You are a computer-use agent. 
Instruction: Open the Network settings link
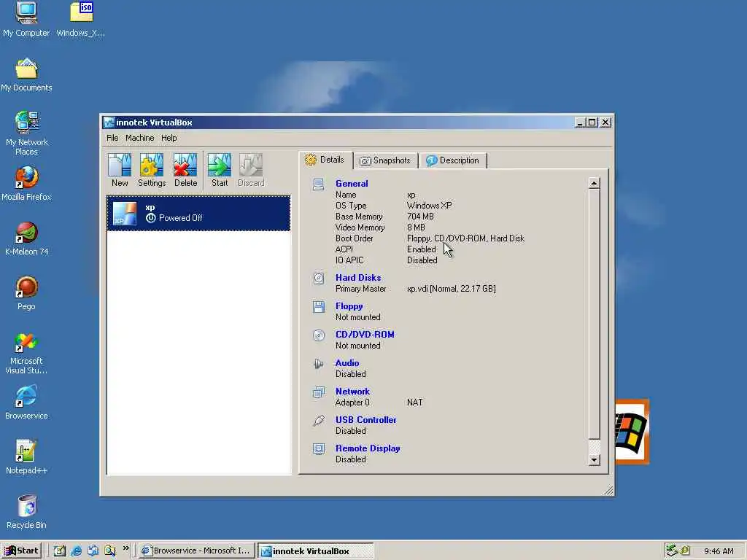point(352,392)
